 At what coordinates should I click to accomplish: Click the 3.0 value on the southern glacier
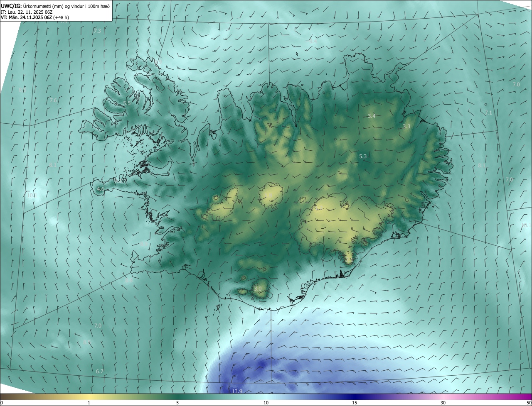coord(258,289)
